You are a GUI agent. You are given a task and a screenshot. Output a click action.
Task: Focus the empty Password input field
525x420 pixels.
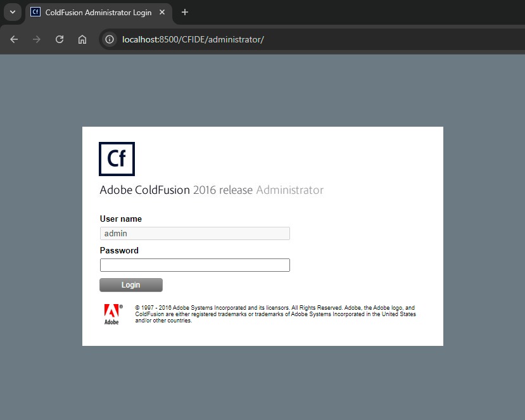coord(194,265)
